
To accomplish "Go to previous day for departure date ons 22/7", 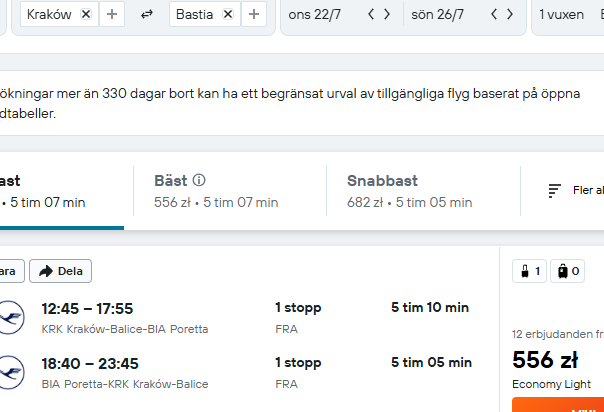I will tap(371, 14).
